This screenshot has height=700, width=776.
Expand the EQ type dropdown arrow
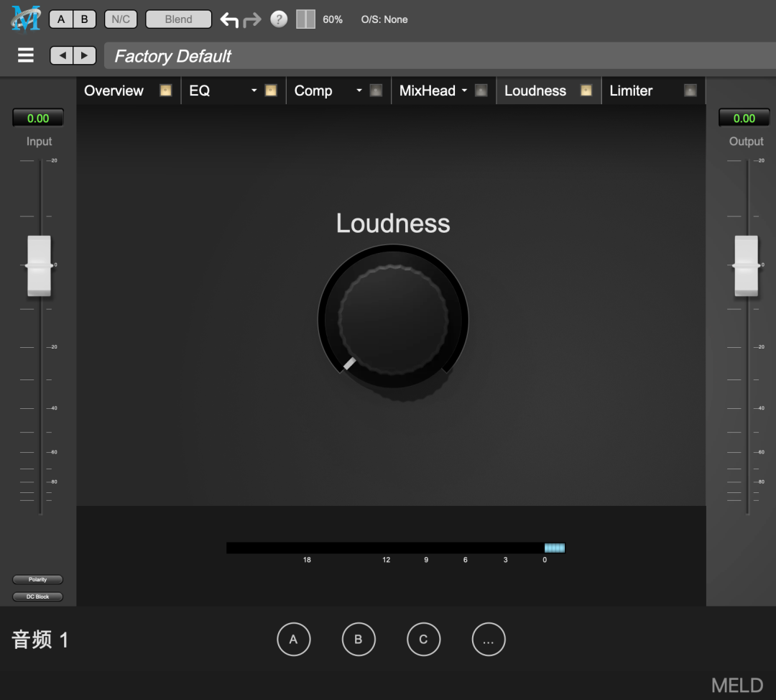click(254, 91)
